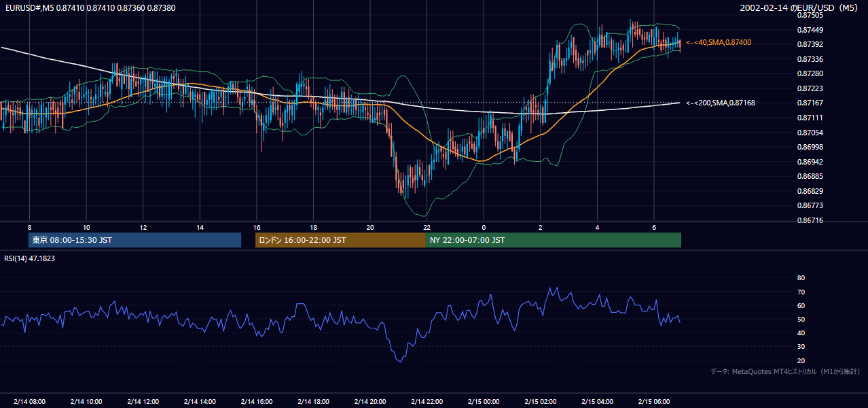Click the 2/15 00:00 date axis label

[x=484, y=401]
